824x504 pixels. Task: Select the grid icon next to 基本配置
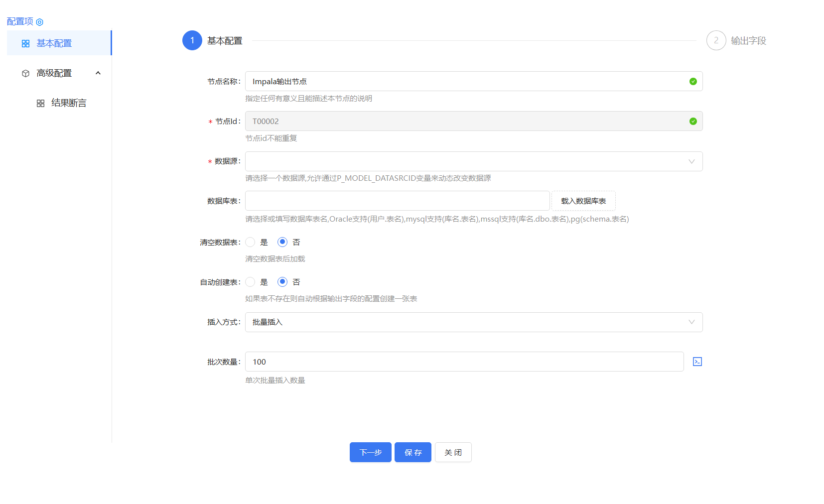[25, 43]
